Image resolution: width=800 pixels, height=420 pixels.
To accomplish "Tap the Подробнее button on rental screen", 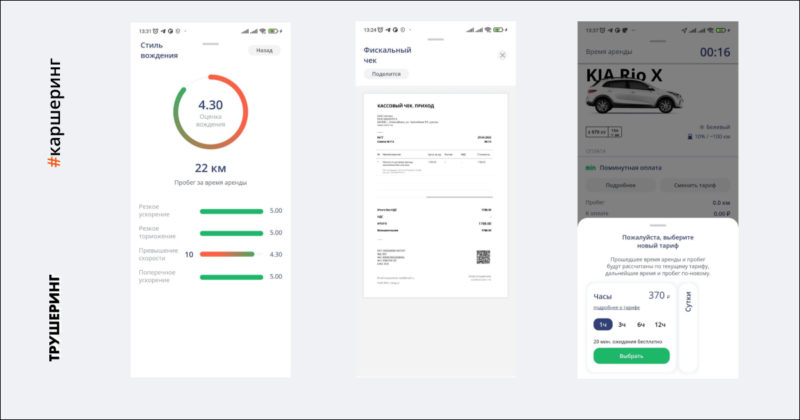I will point(620,185).
